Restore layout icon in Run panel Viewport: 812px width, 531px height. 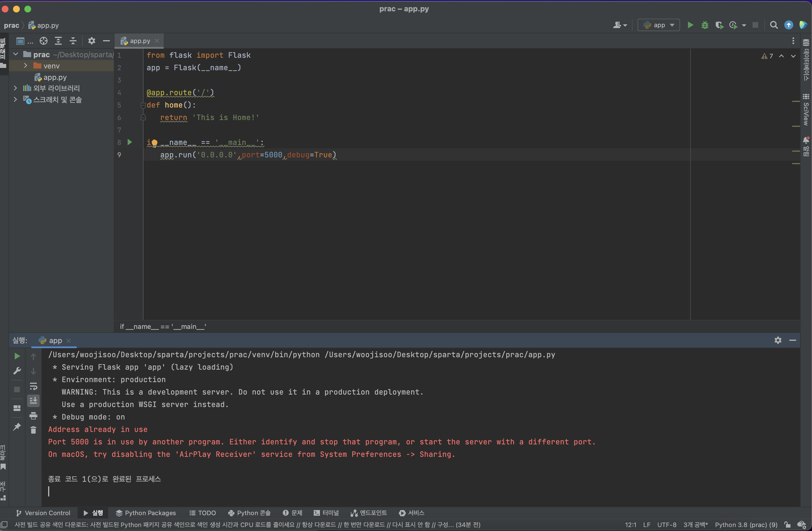point(17,408)
